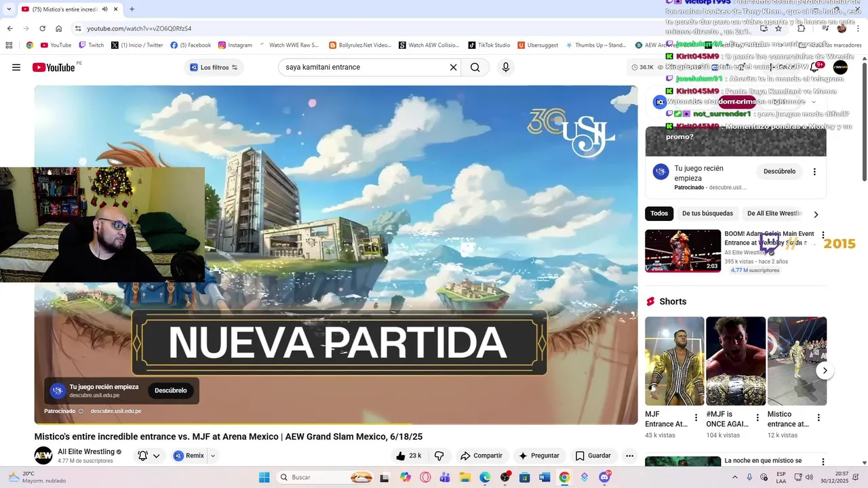
Task: Open options for the sidebar ad card
Action: (x=814, y=171)
